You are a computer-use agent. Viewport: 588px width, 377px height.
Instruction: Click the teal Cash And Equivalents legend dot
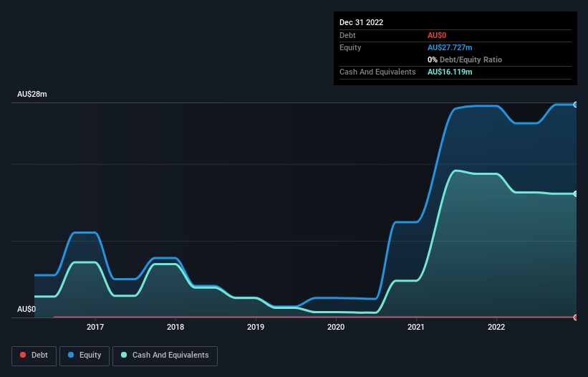tap(124, 355)
